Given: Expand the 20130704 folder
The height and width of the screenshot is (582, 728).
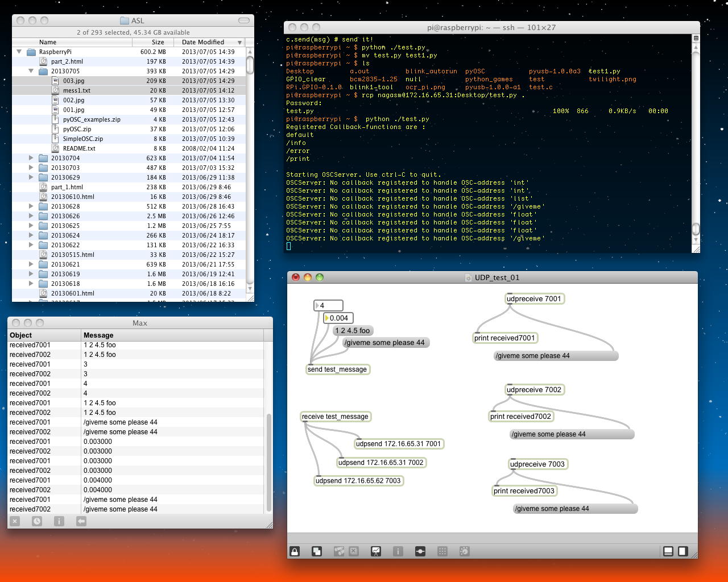Looking at the screenshot, I should pos(31,158).
